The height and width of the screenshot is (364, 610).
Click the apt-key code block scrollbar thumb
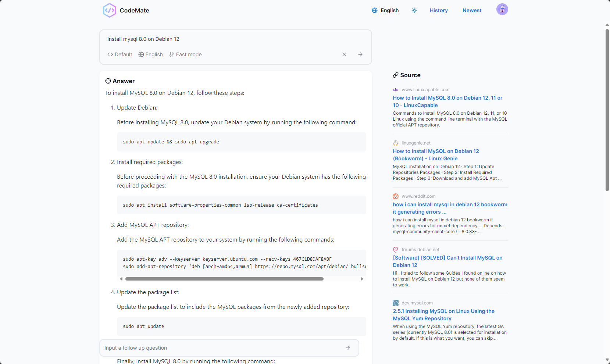(224, 279)
